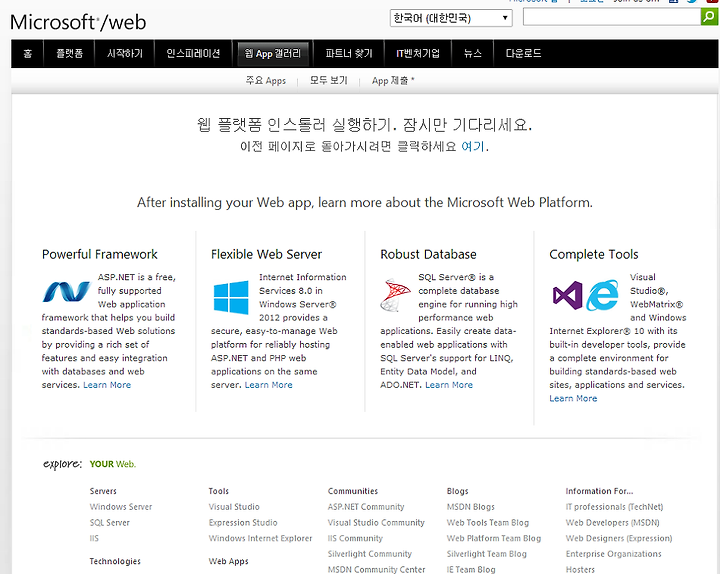Open the Silverlight Team Blog link
720x574 pixels.
pos(487,554)
